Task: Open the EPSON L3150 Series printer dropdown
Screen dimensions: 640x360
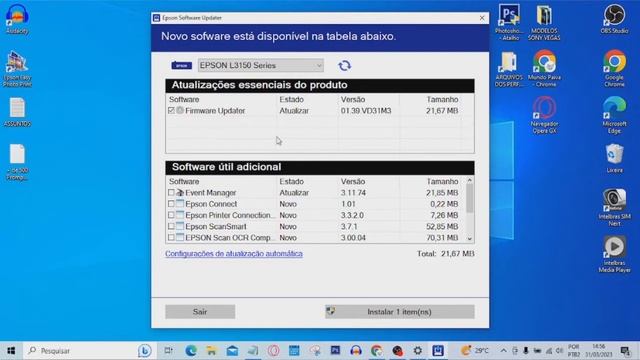Action: pyautogui.click(x=260, y=65)
